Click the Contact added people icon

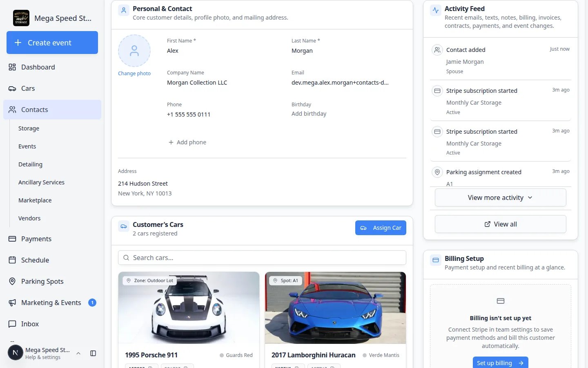(x=437, y=50)
